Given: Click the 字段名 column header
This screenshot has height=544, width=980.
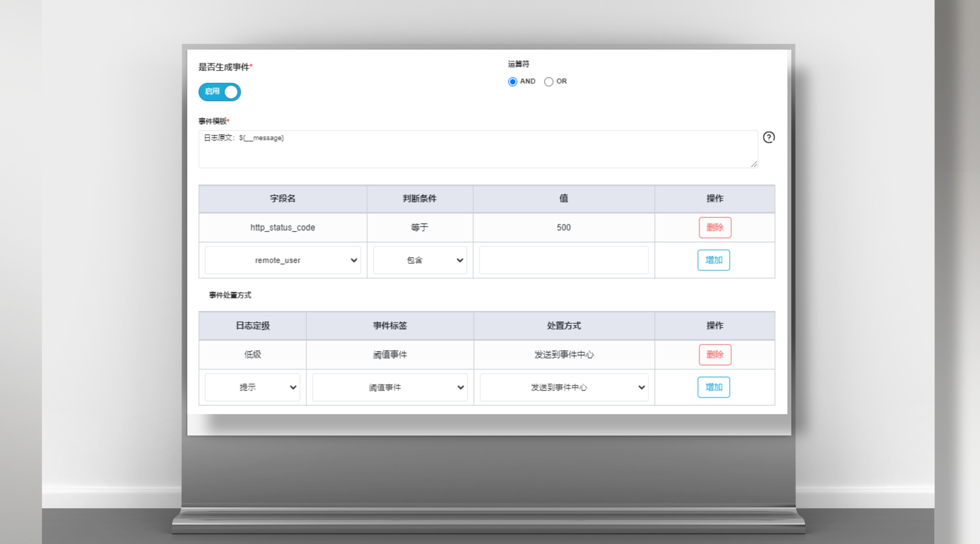Looking at the screenshot, I should tap(283, 199).
